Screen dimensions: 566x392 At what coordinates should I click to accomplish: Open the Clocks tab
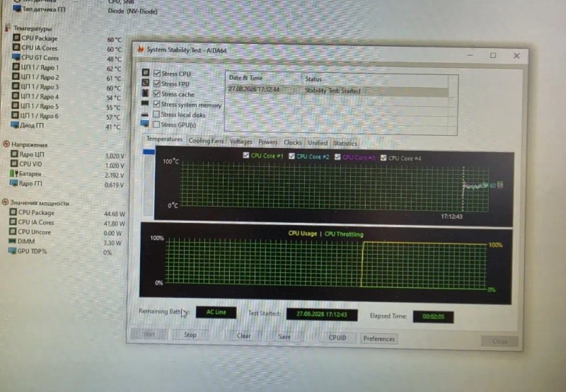292,143
